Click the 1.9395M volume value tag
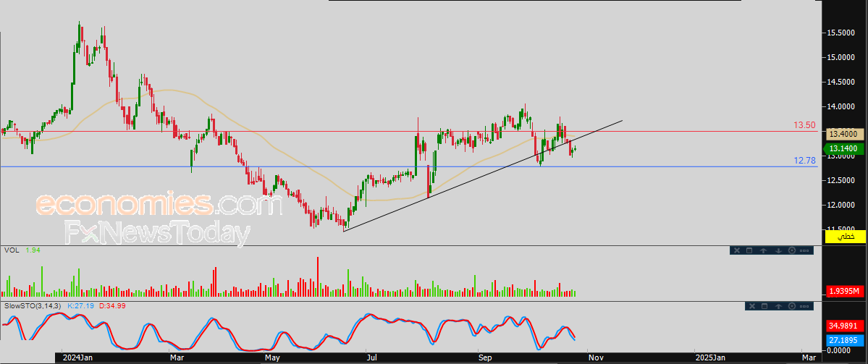 pyautogui.click(x=846, y=291)
